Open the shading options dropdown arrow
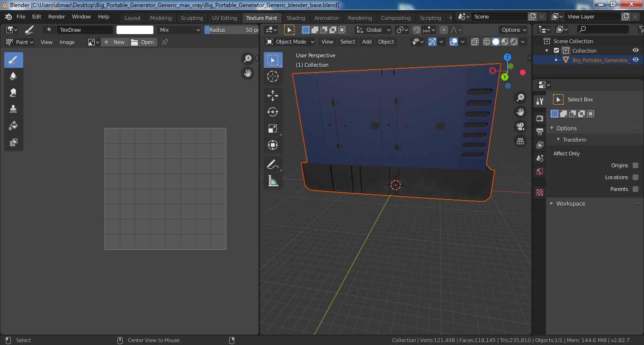The image size is (644, 345). (523, 42)
